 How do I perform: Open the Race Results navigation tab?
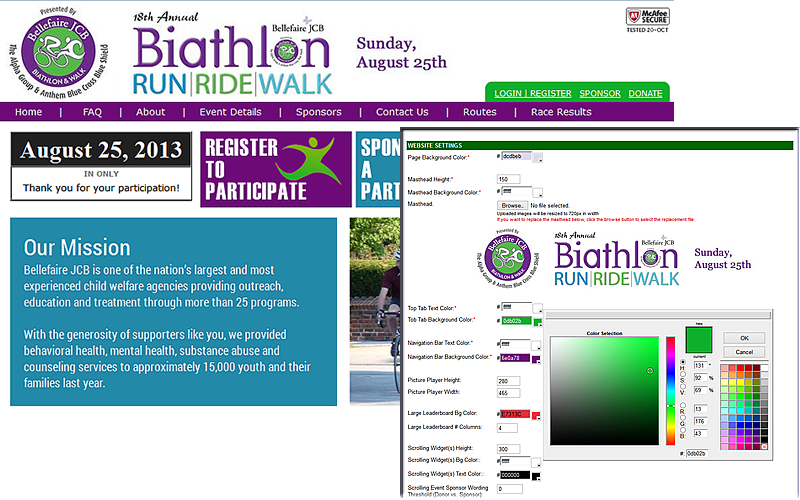pyautogui.click(x=561, y=112)
